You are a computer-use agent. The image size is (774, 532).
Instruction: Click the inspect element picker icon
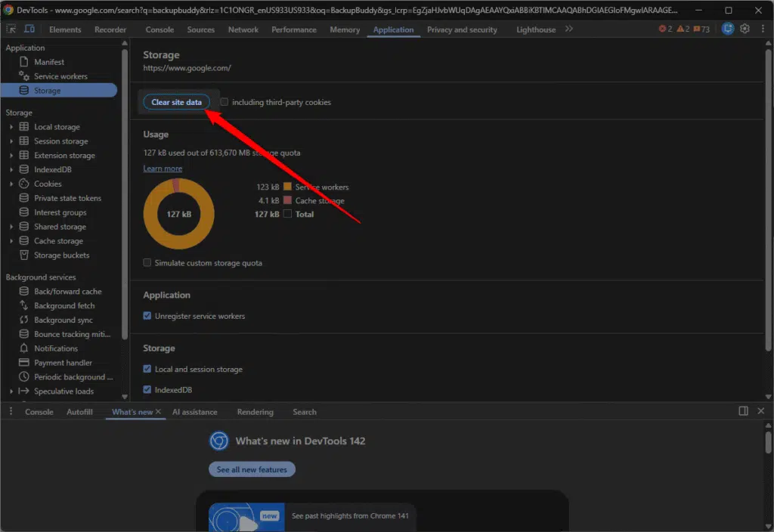12,29
